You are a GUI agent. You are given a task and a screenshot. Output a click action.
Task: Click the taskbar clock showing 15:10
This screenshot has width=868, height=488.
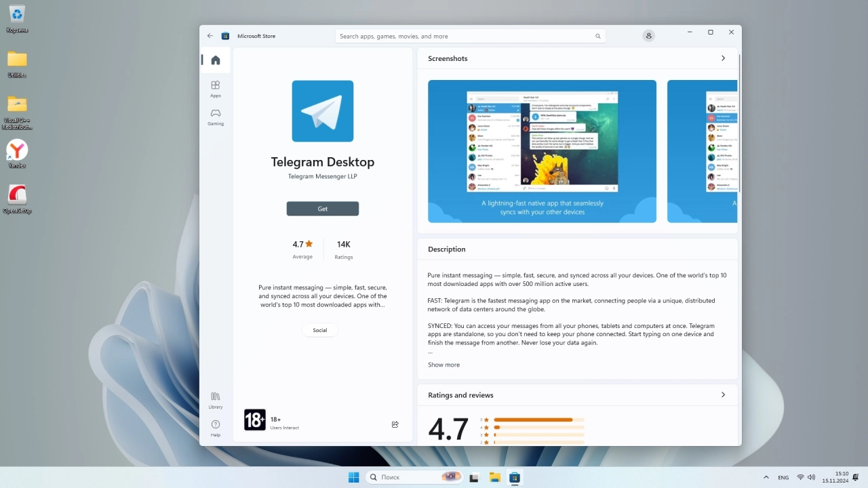point(835,477)
